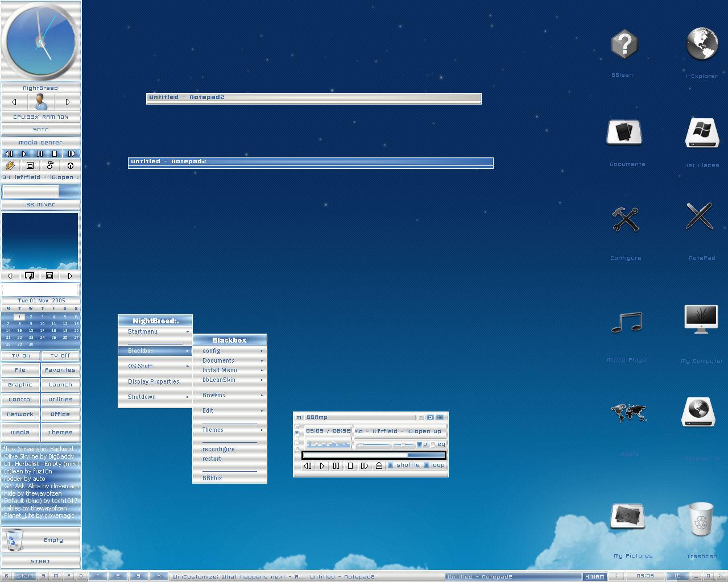The height and width of the screenshot is (582, 728).
Task: Open the drive icon with a globe
Action: point(698,412)
